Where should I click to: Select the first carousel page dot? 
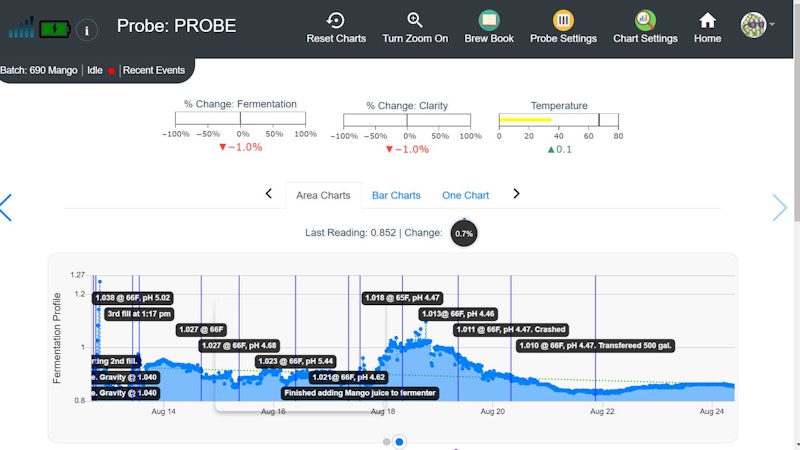387,441
